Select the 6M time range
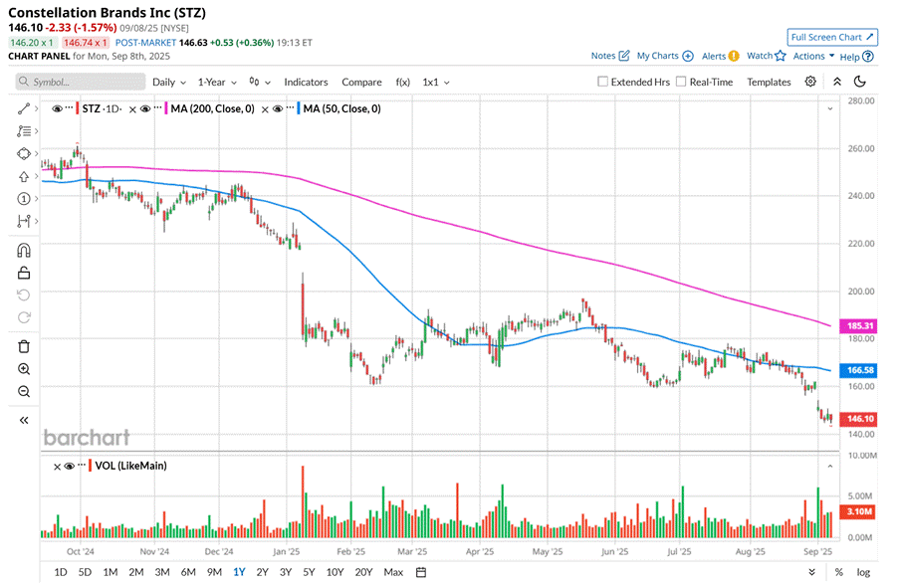The width and height of the screenshot is (898, 588). (188, 572)
